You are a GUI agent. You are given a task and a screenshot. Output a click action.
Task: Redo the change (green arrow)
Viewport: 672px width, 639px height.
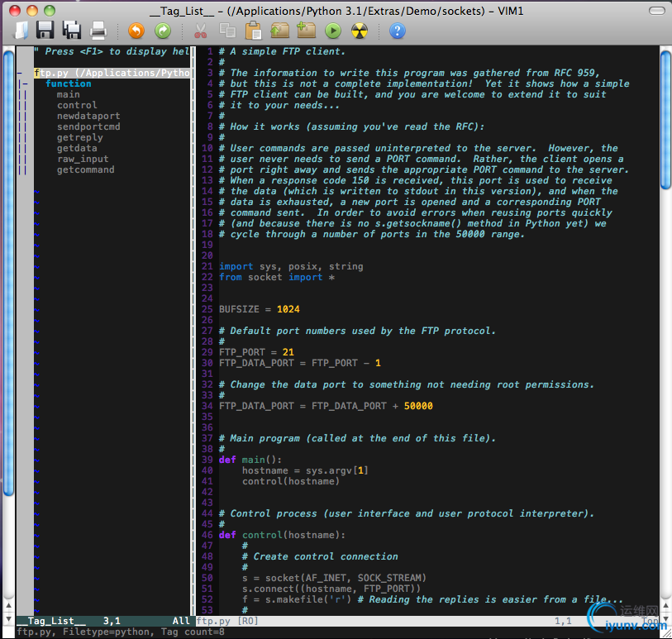163,31
